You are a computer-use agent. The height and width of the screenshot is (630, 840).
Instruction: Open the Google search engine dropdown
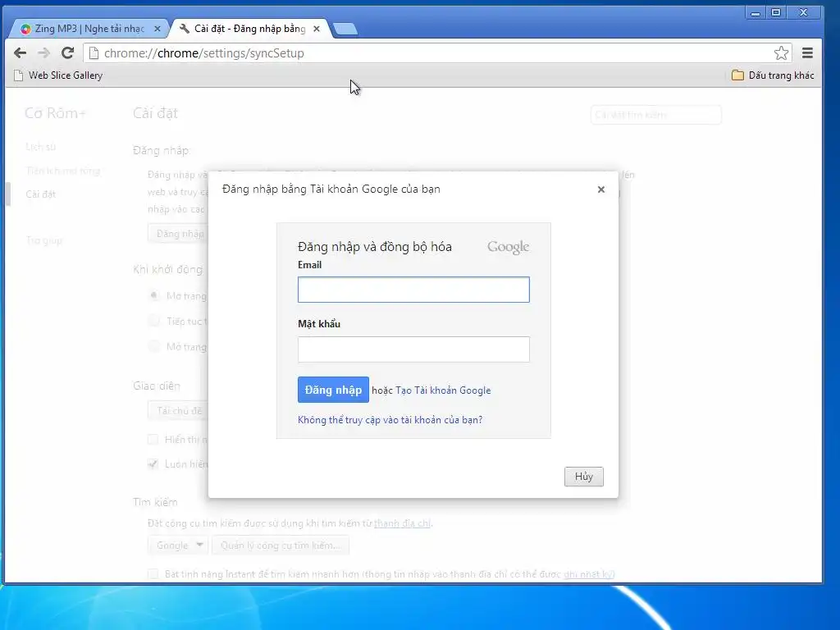tap(177, 546)
